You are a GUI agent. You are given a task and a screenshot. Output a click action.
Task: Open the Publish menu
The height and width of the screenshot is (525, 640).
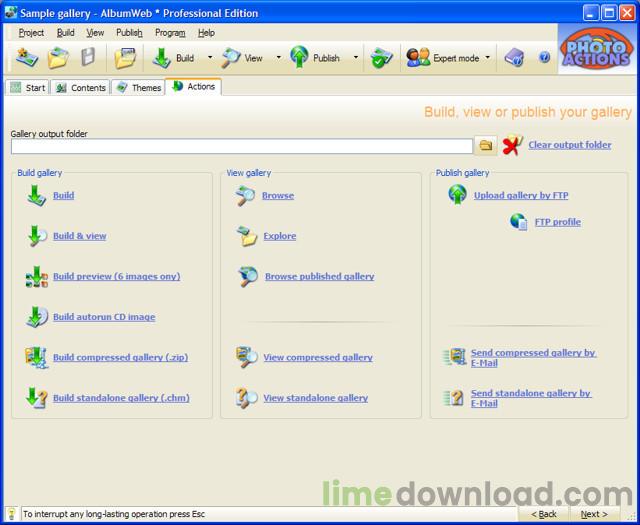coord(129,33)
